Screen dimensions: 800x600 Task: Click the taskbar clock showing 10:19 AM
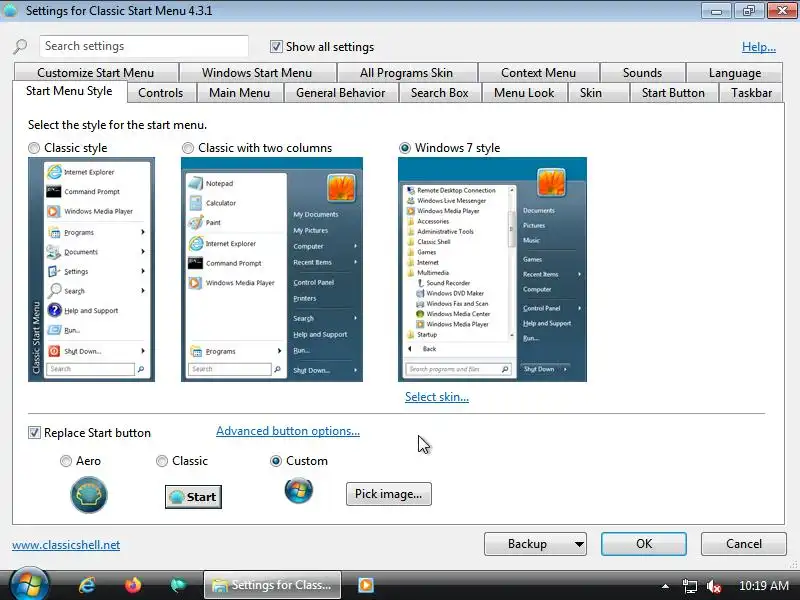764,586
